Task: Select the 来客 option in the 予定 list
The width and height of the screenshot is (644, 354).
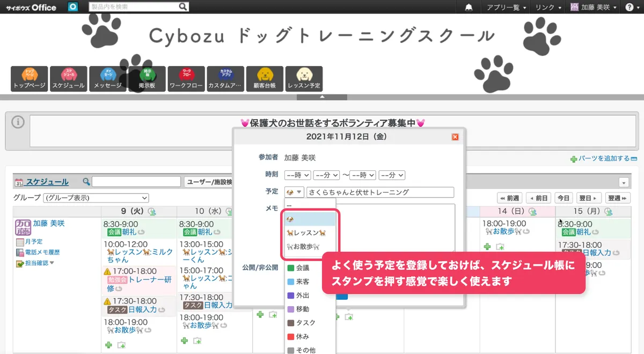Action: 310,281
